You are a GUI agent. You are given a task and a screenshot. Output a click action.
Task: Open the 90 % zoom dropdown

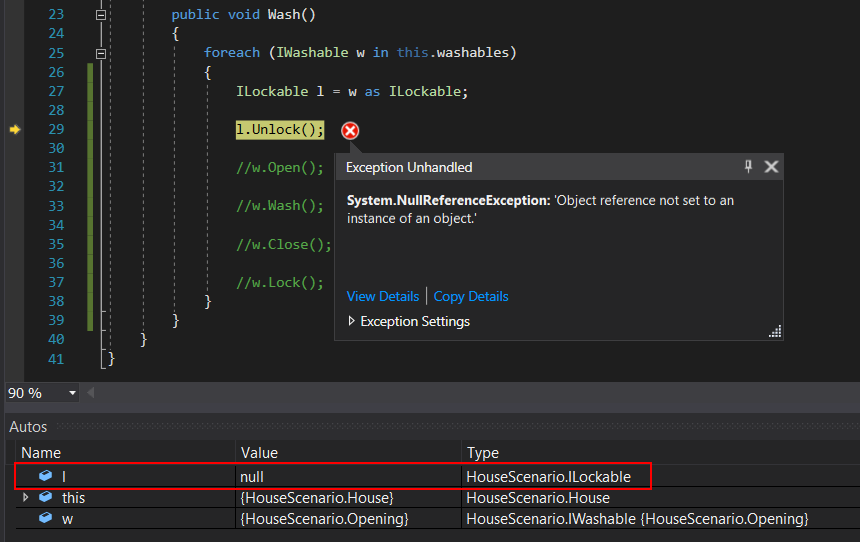[x=72, y=393]
